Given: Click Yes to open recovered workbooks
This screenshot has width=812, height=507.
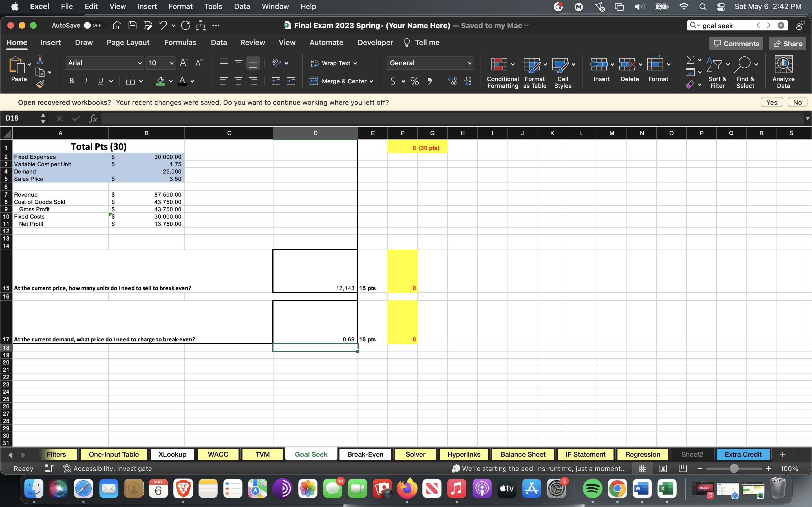Looking at the screenshot, I should click(771, 102).
